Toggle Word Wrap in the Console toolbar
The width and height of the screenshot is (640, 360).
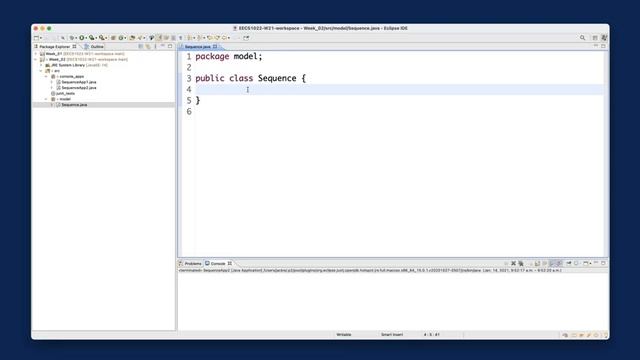(545, 263)
